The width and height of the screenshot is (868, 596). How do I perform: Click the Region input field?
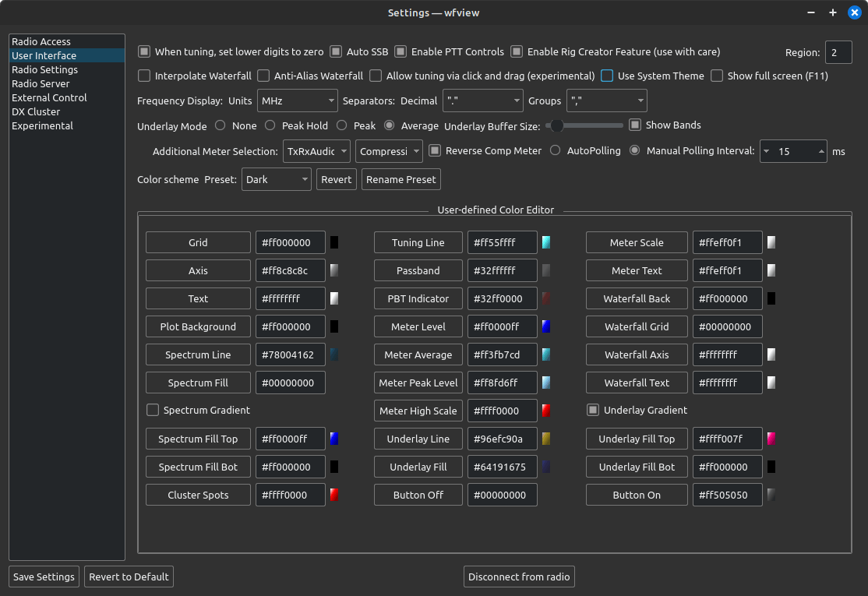pyautogui.click(x=838, y=52)
